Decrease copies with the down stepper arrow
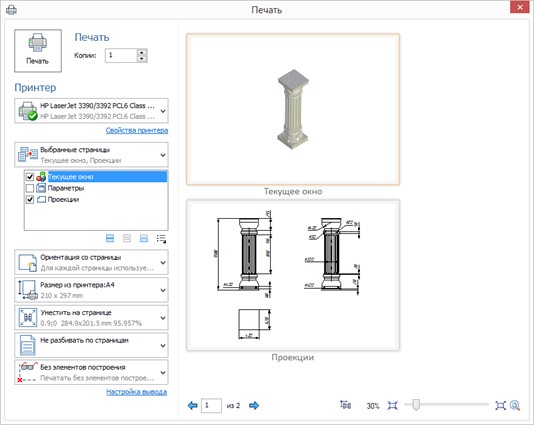 tap(142, 59)
